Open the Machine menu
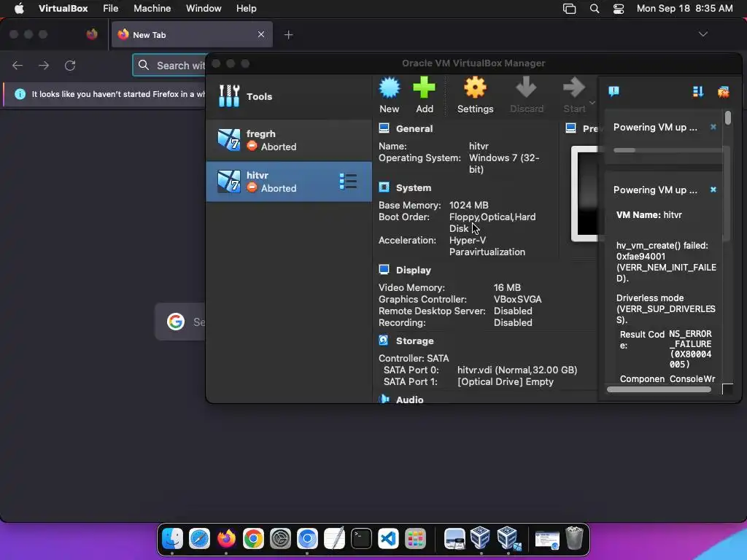The image size is (747, 560). (152, 9)
